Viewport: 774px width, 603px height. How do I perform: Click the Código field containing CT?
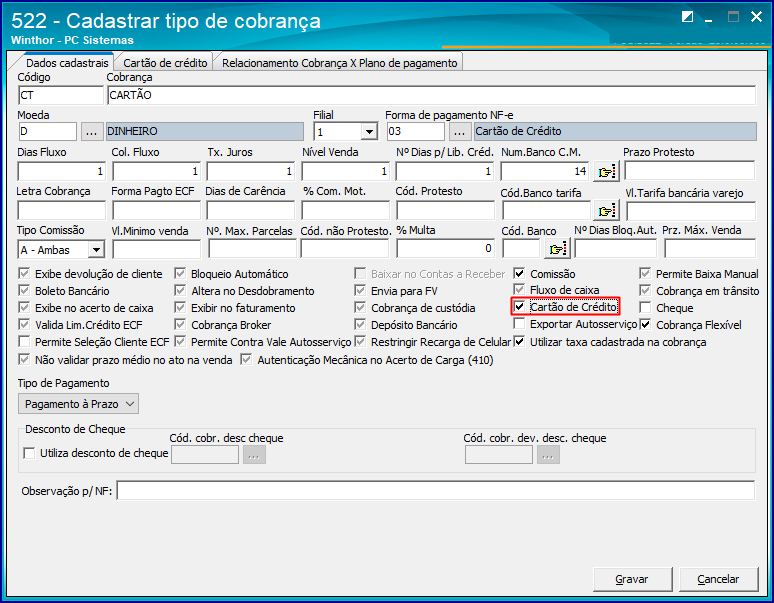pos(61,95)
